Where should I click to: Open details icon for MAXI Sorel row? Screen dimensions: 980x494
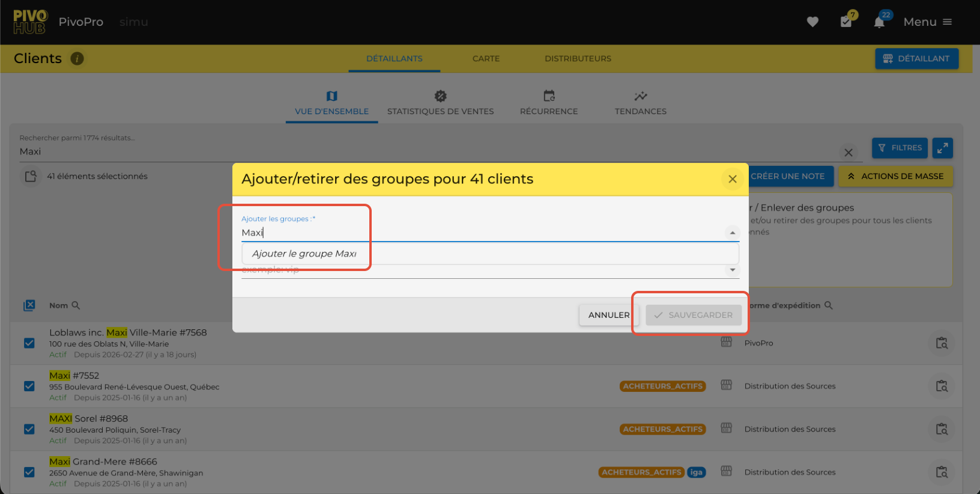point(942,429)
